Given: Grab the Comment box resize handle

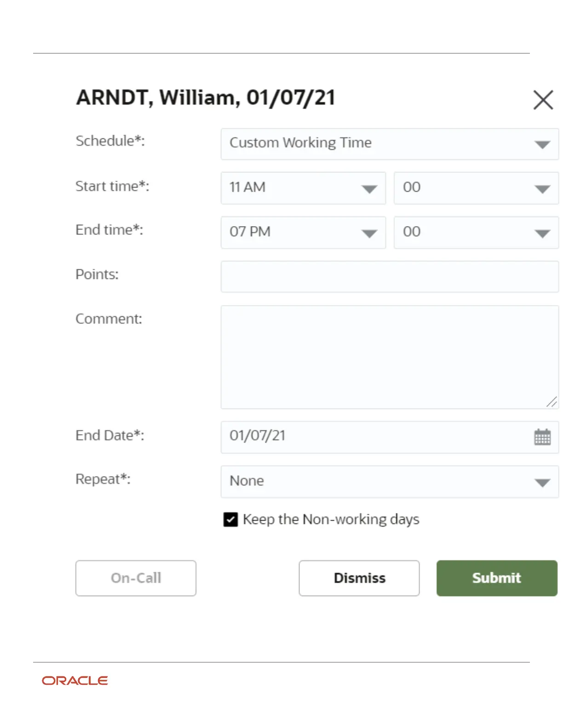Looking at the screenshot, I should [552, 402].
